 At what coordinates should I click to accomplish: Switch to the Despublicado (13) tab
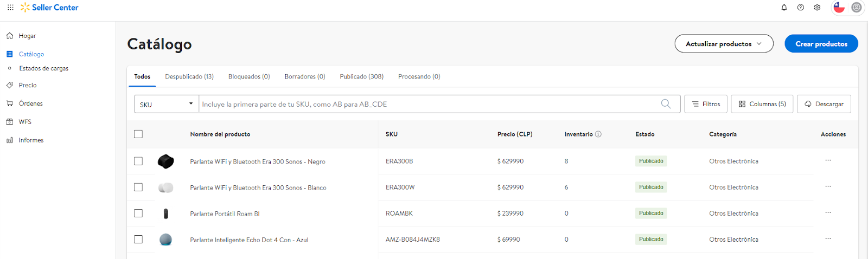pyautogui.click(x=189, y=76)
